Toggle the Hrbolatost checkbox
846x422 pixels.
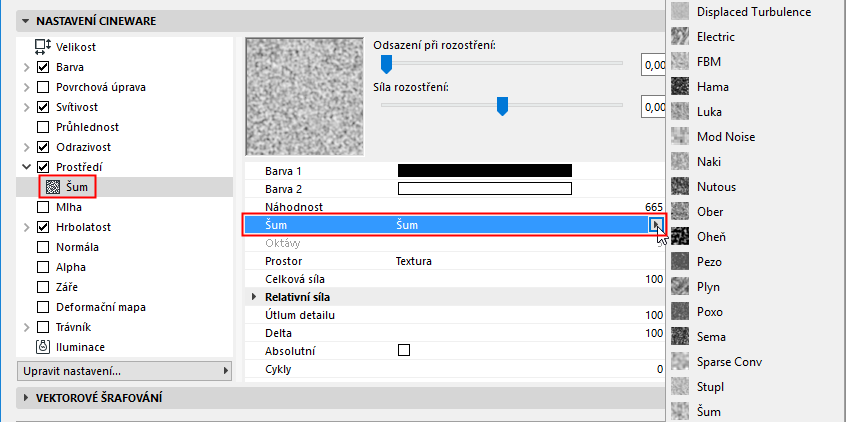[x=43, y=227]
